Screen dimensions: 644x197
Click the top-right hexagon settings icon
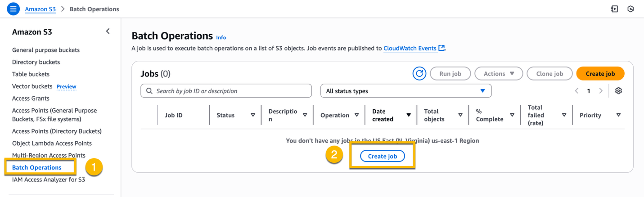[630, 9]
